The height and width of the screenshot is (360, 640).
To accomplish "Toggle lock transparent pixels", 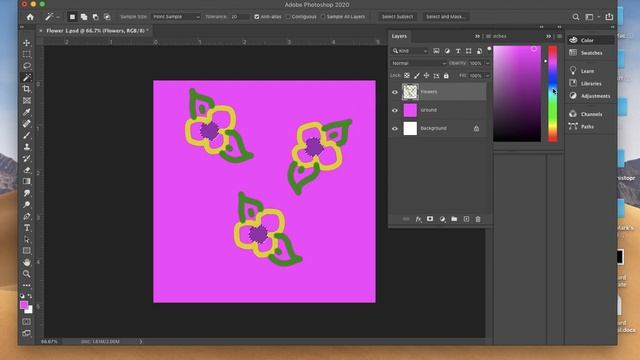I will pyautogui.click(x=407, y=76).
